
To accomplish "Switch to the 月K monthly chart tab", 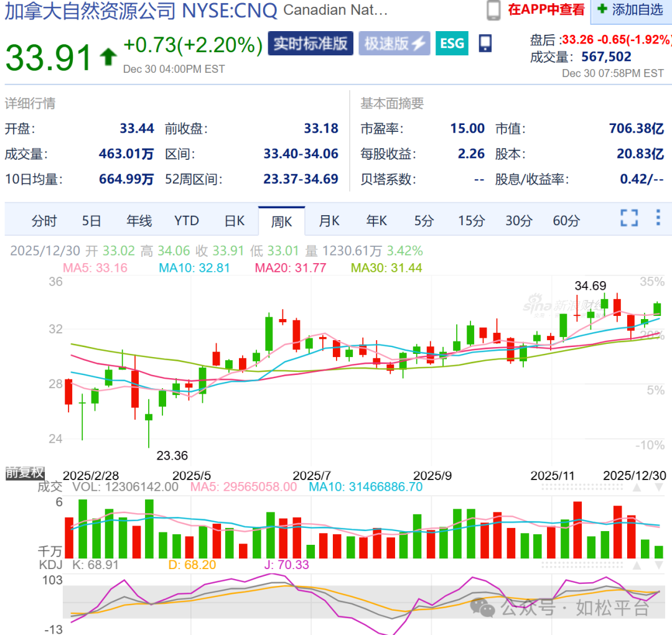I will coord(329,221).
